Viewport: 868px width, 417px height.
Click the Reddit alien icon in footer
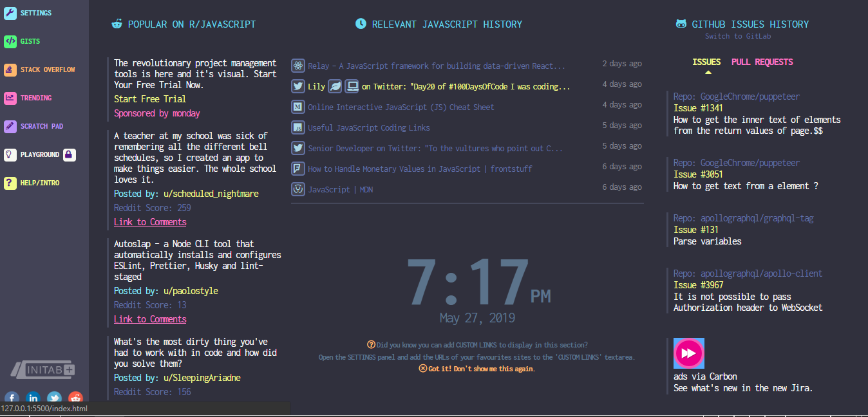[x=75, y=398]
